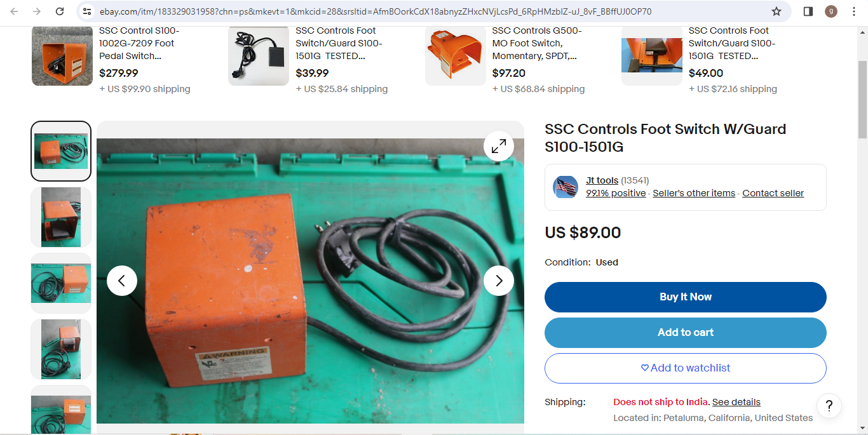Go to the previous product photo arrow
868x435 pixels.
click(122, 281)
